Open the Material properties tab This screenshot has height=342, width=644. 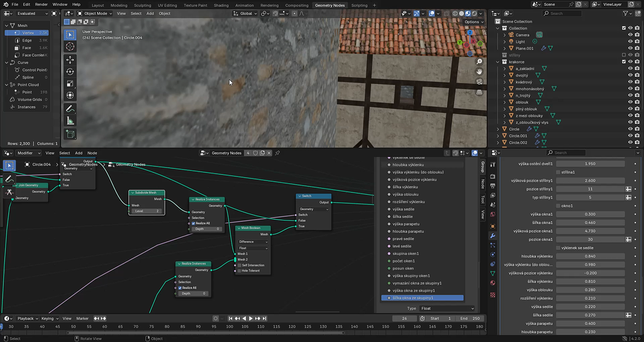493,283
